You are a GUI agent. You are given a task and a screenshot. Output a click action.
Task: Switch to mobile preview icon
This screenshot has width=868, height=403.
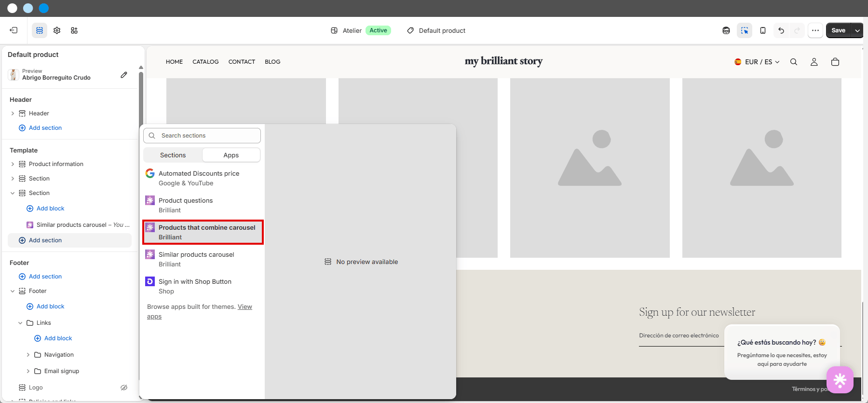763,30
